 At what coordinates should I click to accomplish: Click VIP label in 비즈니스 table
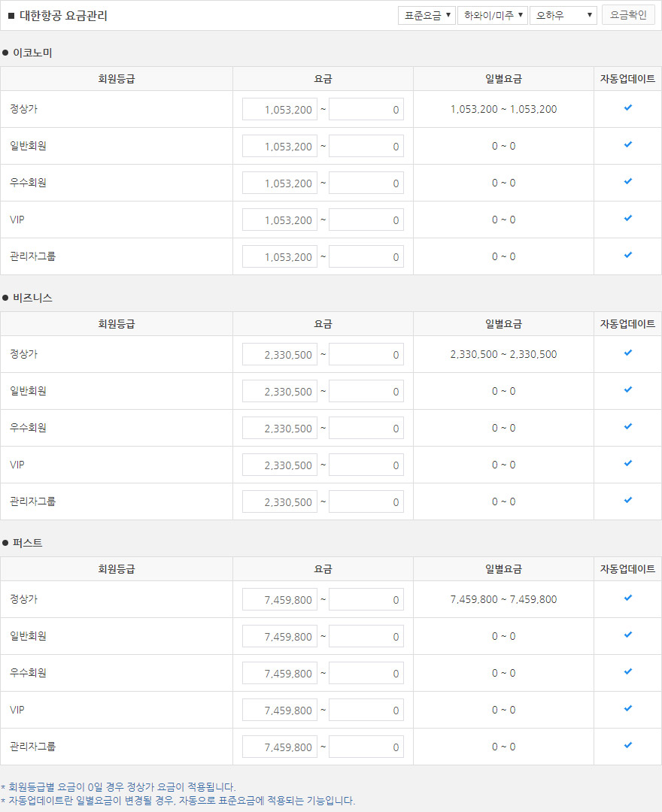[x=17, y=465]
